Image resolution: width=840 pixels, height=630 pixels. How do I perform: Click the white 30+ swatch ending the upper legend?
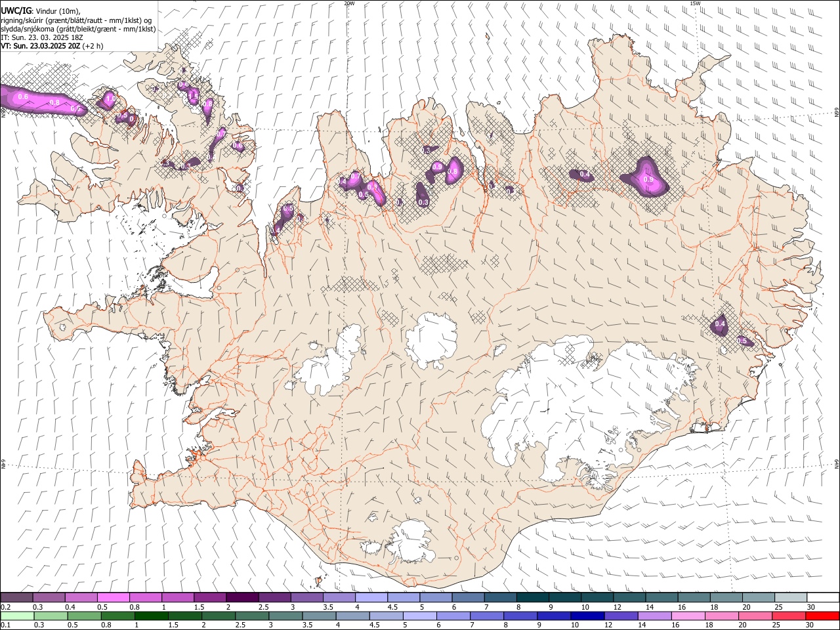[x=822, y=597]
